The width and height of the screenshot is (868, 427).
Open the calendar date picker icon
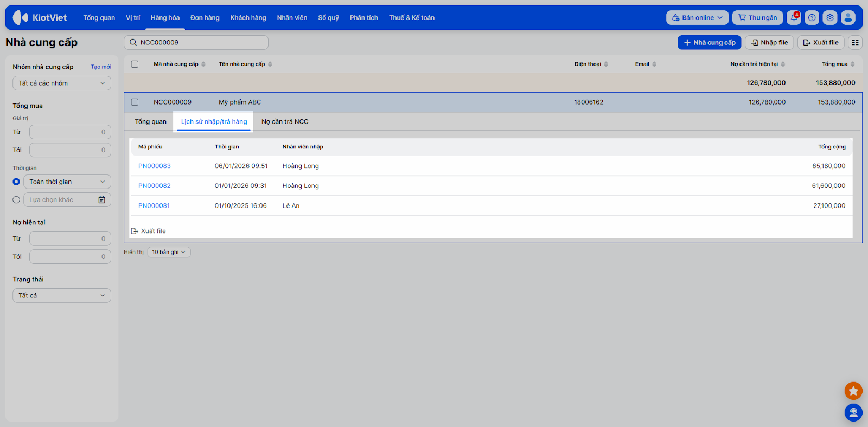[101, 200]
